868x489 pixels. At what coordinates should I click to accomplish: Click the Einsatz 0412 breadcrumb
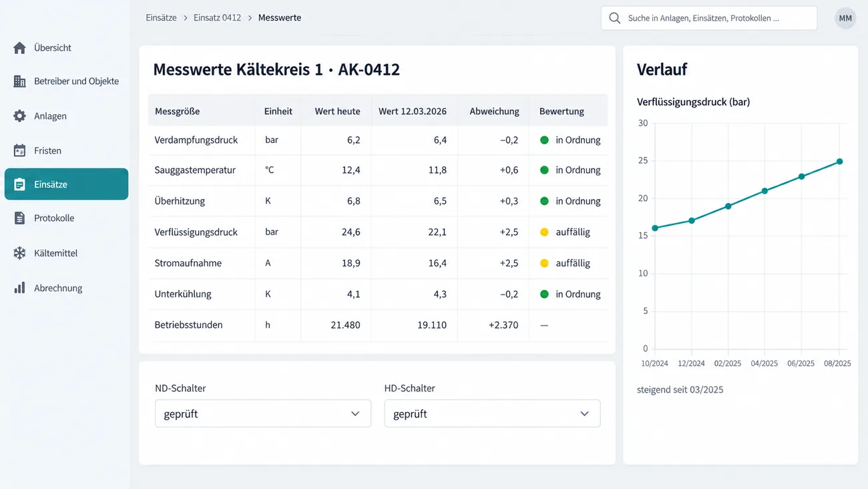point(217,18)
